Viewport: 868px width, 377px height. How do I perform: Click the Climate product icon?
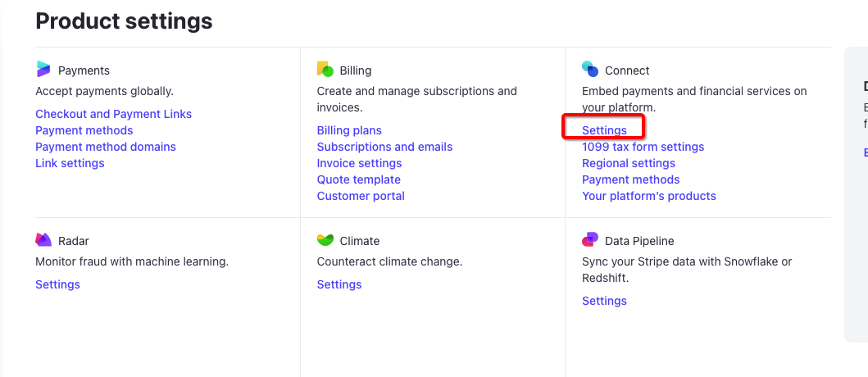tap(325, 240)
